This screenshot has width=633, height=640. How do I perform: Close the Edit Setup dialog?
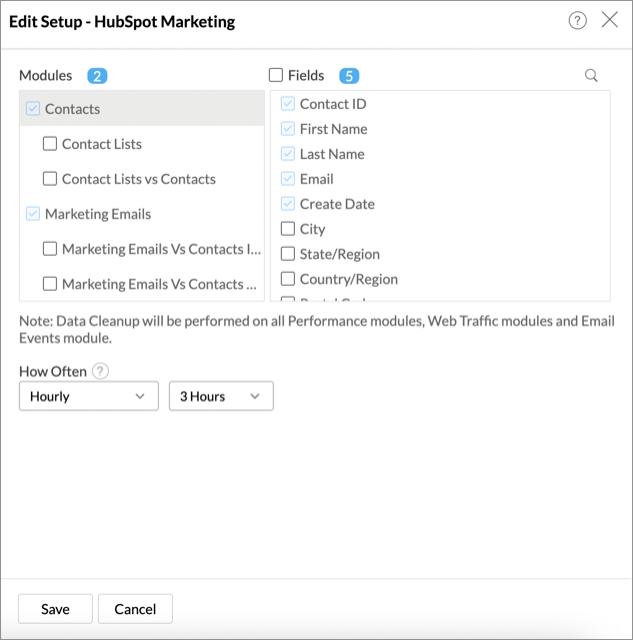pos(609,20)
